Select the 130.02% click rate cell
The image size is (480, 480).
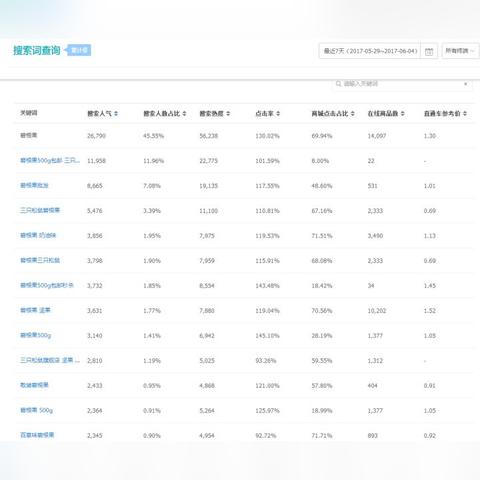point(267,136)
